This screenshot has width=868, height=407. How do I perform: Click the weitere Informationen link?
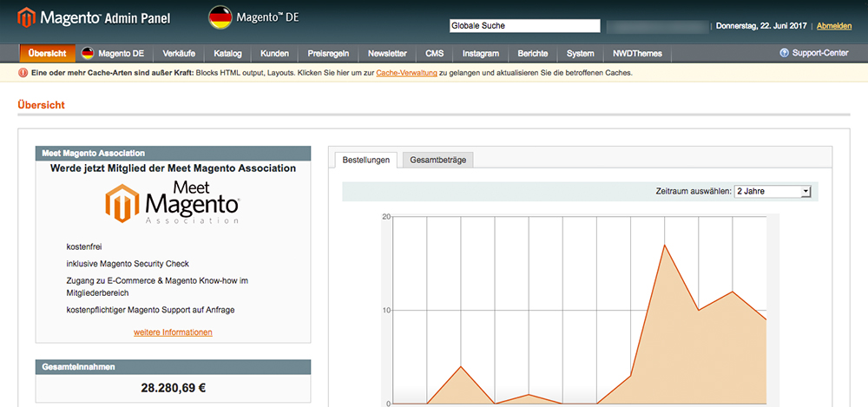173,332
